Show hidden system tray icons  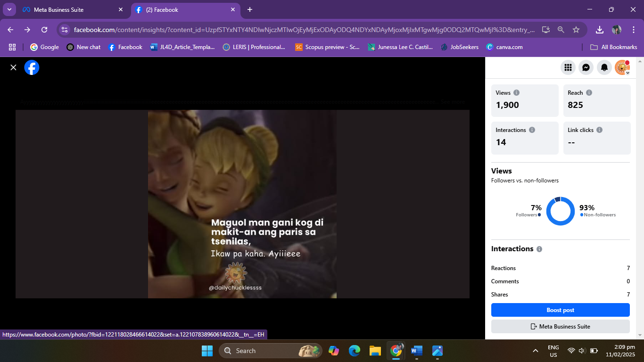click(x=536, y=351)
